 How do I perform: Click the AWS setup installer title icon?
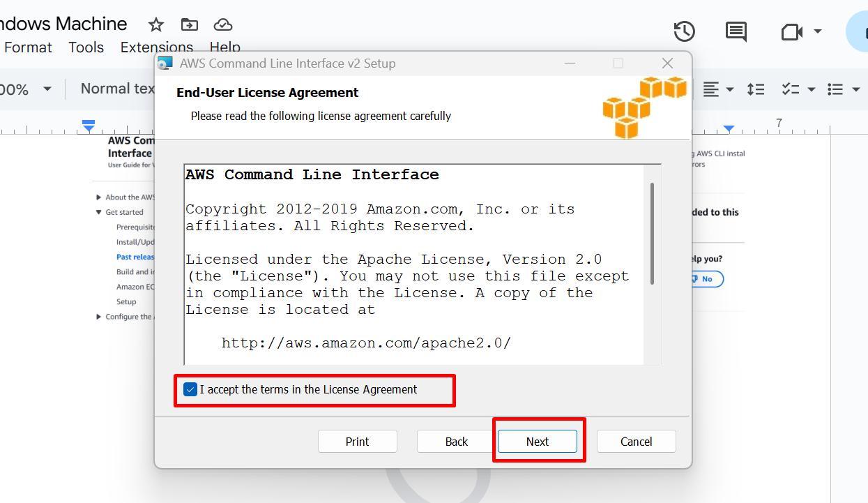pos(165,63)
